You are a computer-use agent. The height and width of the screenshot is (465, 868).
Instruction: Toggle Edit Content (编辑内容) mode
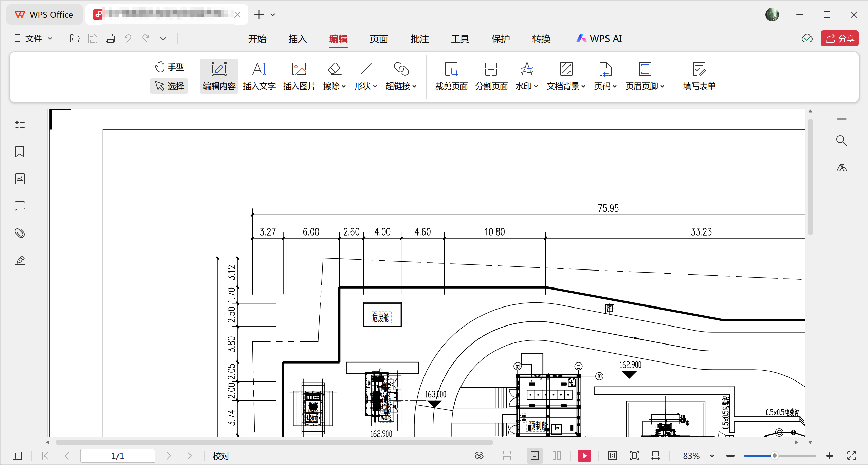[219, 76]
